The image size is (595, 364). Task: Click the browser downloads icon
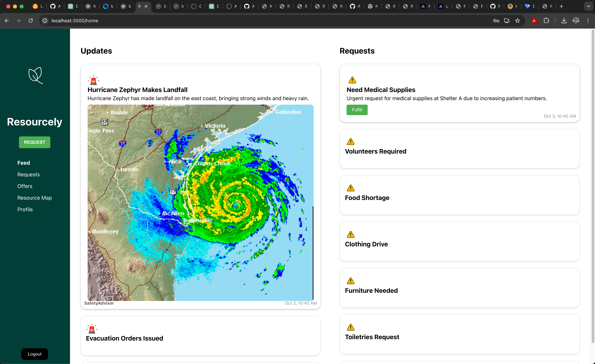(564, 21)
